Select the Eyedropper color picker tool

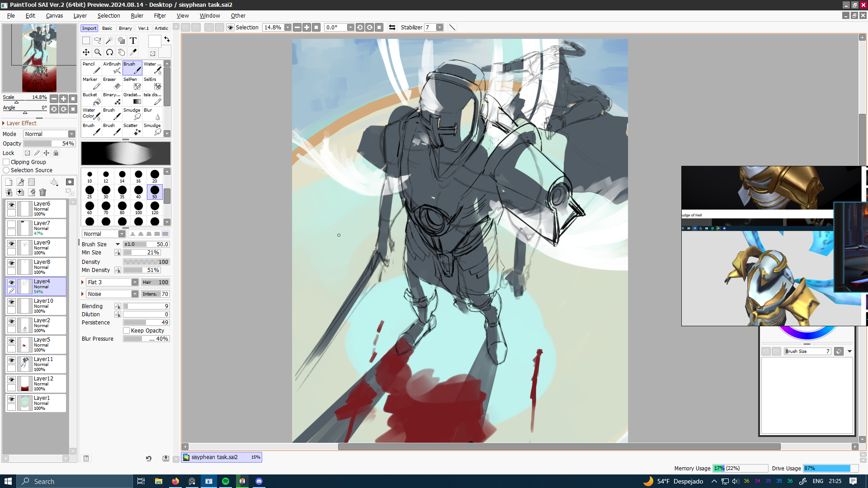pyautogui.click(x=133, y=52)
